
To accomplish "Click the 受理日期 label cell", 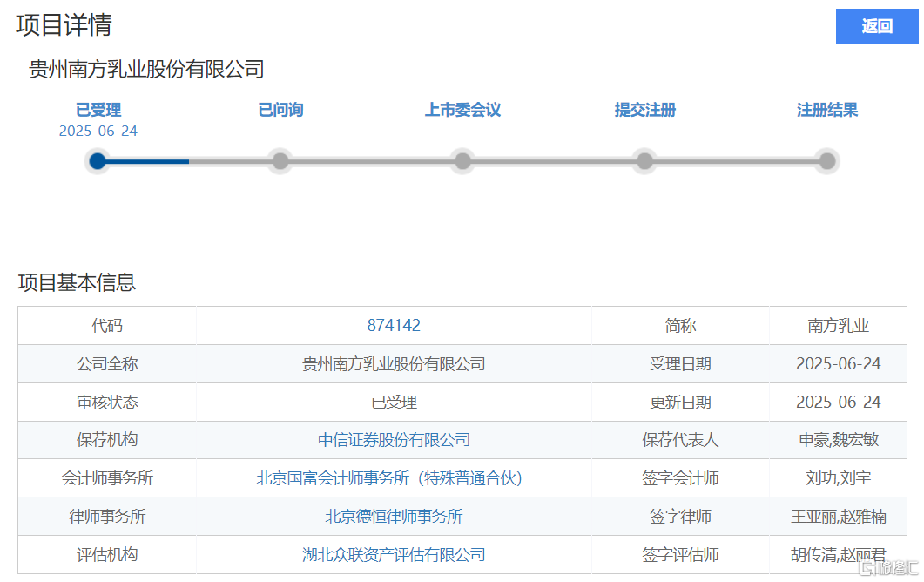I will 681,364.
